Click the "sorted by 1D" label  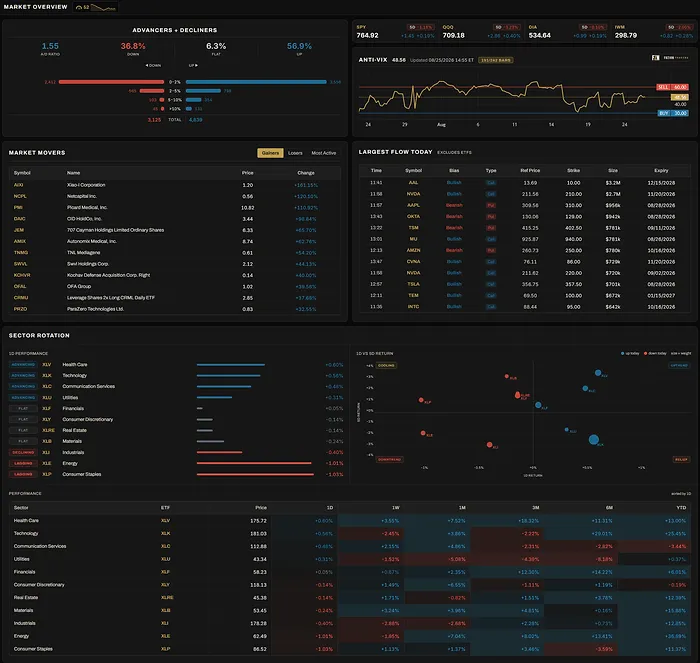[x=681, y=494]
